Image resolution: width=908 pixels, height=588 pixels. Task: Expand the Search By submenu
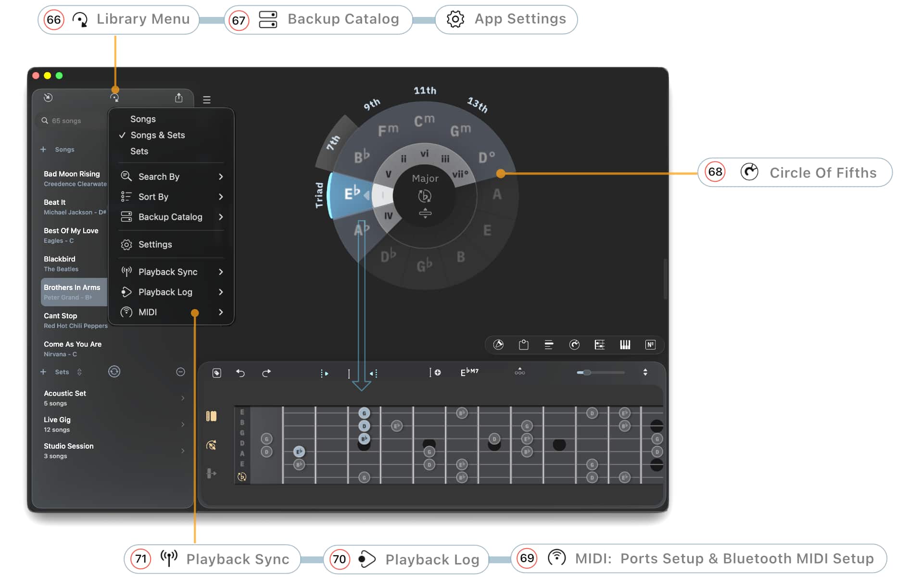[171, 176]
